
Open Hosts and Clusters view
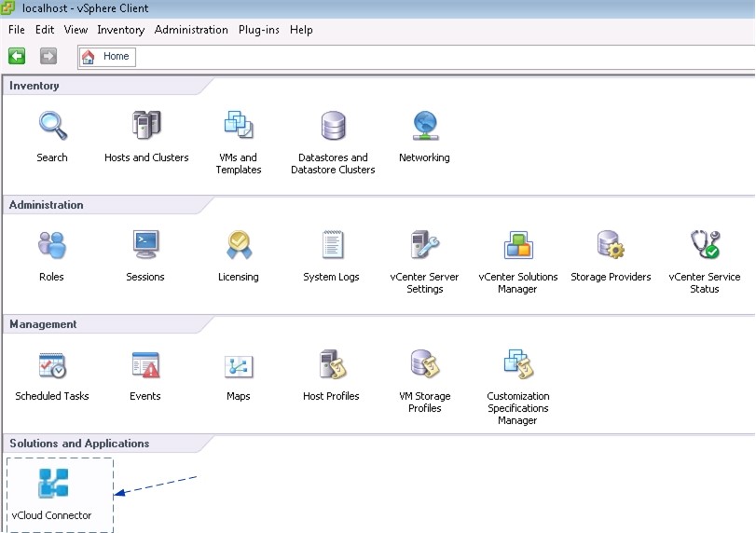click(146, 125)
